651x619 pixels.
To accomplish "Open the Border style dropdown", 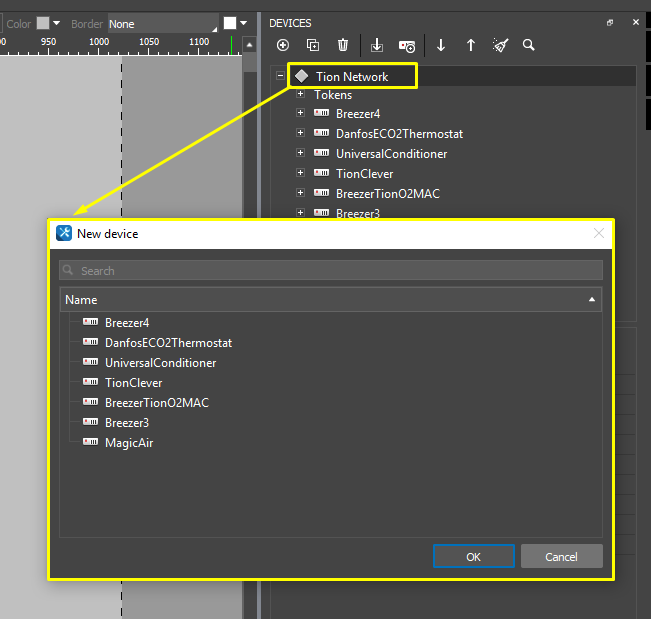I will [x=162, y=23].
